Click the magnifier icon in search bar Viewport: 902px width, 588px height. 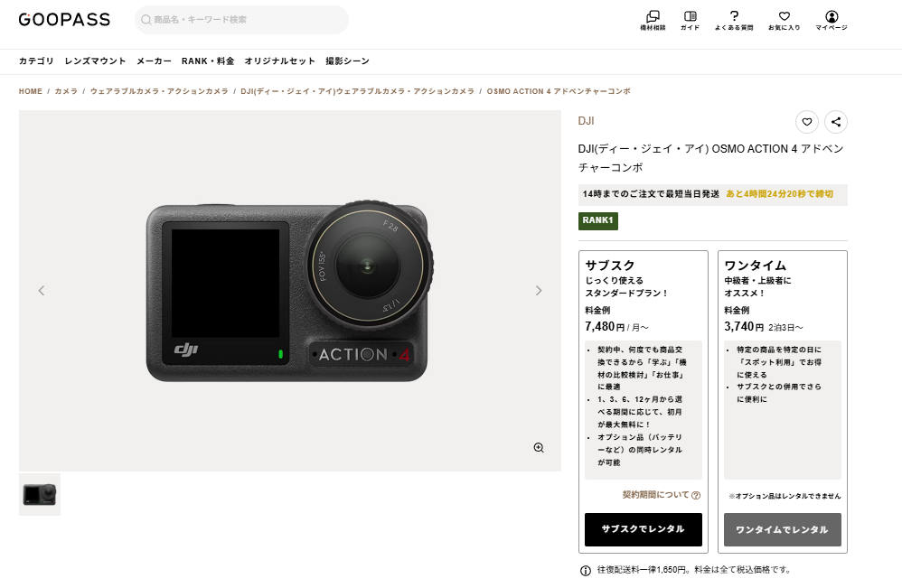[x=146, y=20]
